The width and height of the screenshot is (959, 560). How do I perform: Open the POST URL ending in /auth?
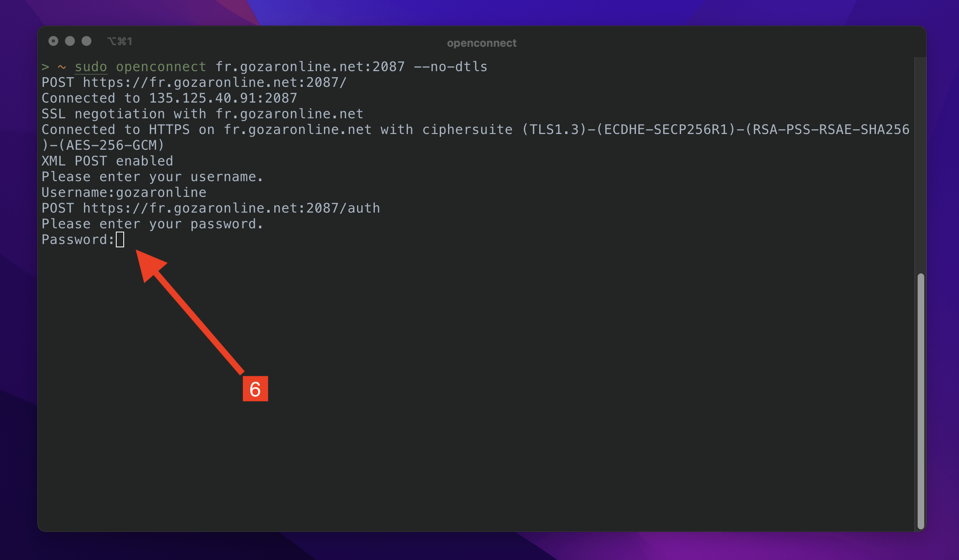tap(231, 208)
